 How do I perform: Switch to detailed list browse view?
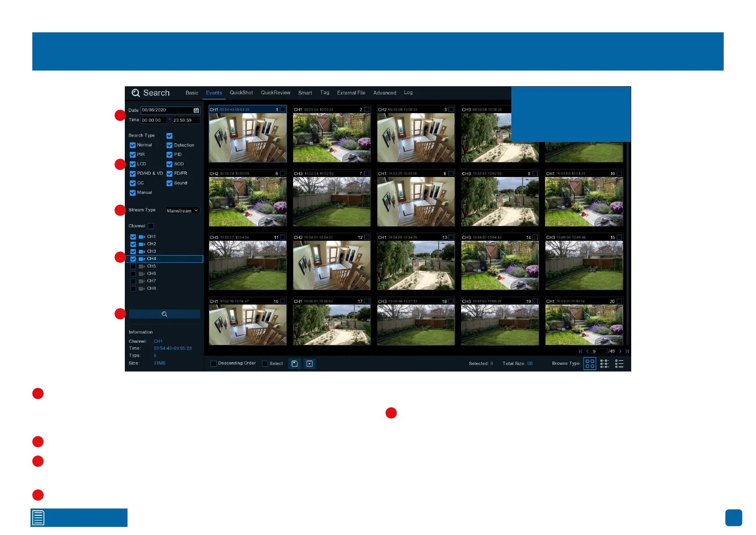(x=620, y=364)
